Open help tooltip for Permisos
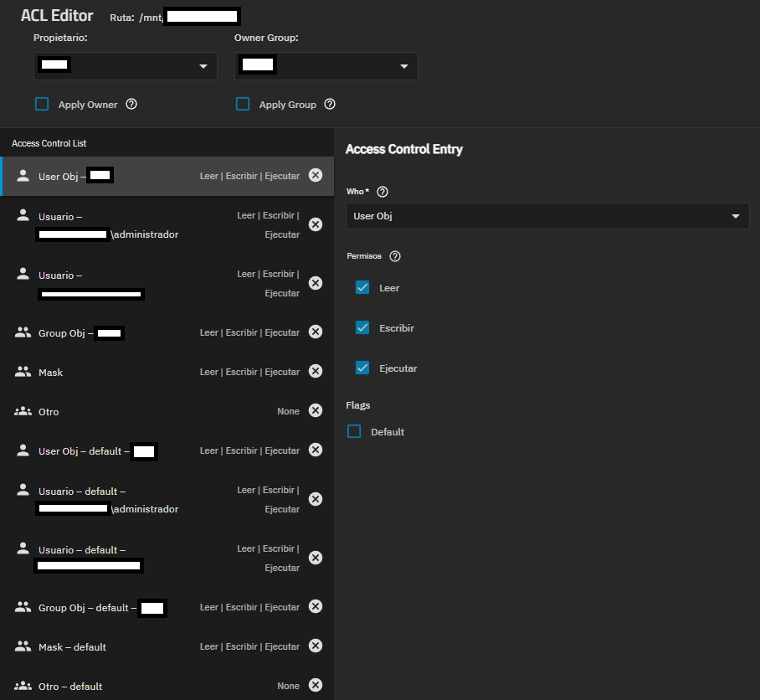This screenshot has height=700, width=760. tap(395, 256)
